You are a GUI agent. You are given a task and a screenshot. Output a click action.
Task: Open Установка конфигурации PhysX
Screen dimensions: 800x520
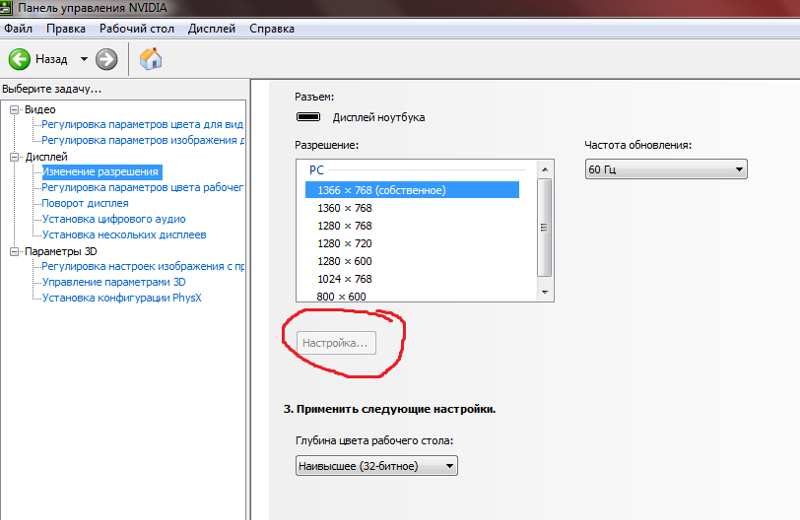(121, 298)
